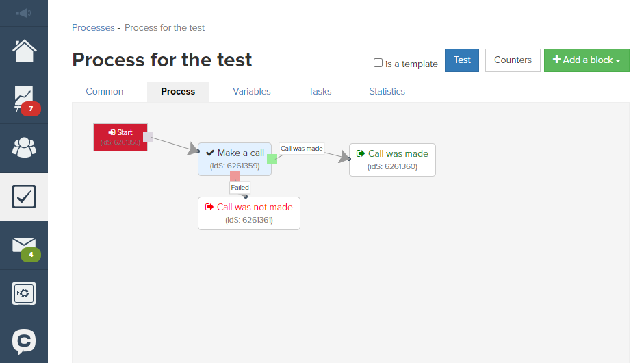Select the tasks checkmark sidebar icon

(x=24, y=197)
